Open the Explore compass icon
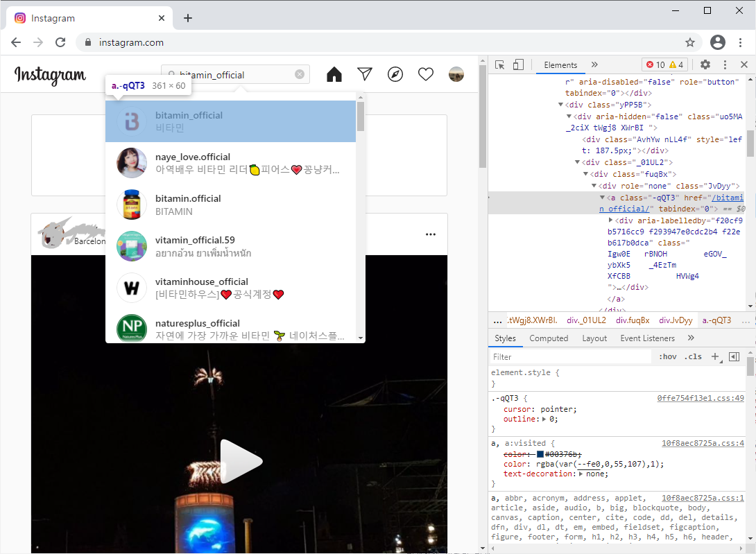The width and height of the screenshot is (756, 554). click(395, 74)
